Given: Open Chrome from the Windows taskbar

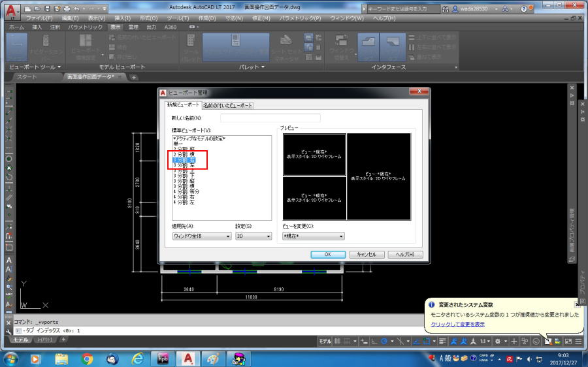Looking at the screenshot, I should [87, 359].
